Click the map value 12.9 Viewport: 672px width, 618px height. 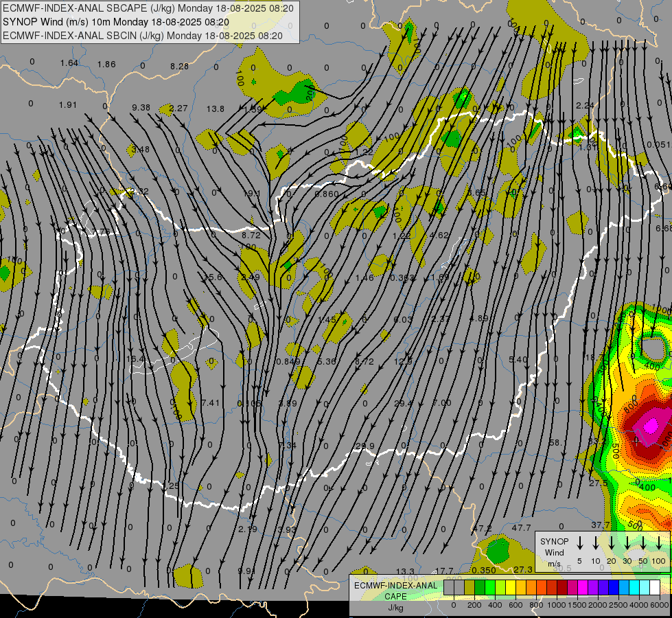click(403, 362)
